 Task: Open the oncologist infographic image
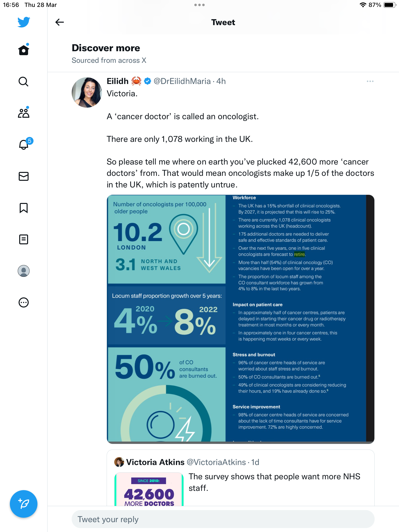click(x=241, y=319)
